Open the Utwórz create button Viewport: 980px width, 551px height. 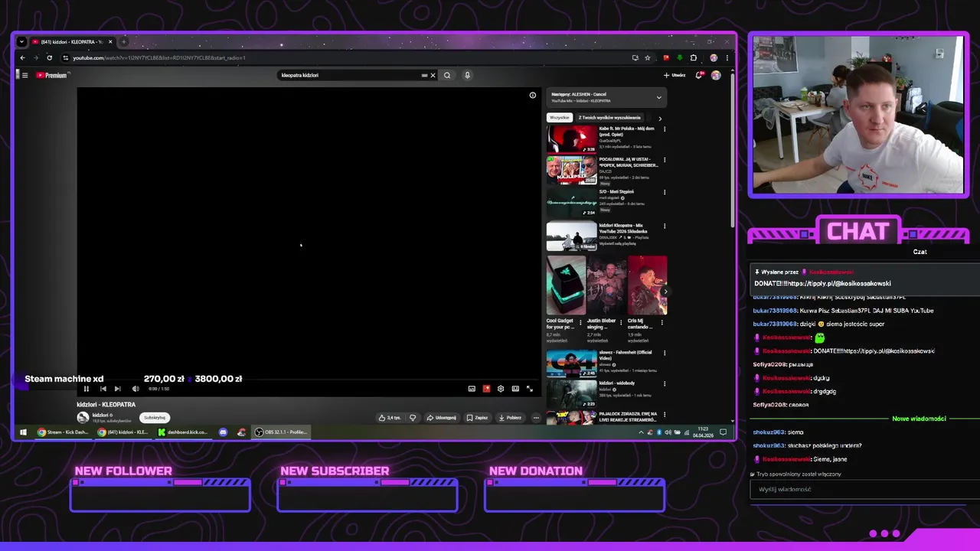[x=675, y=75]
